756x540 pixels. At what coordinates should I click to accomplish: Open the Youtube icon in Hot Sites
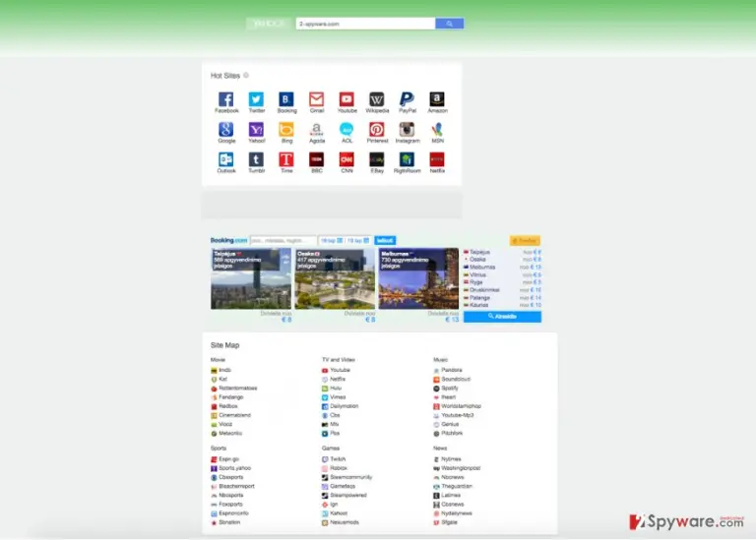tap(346, 99)
